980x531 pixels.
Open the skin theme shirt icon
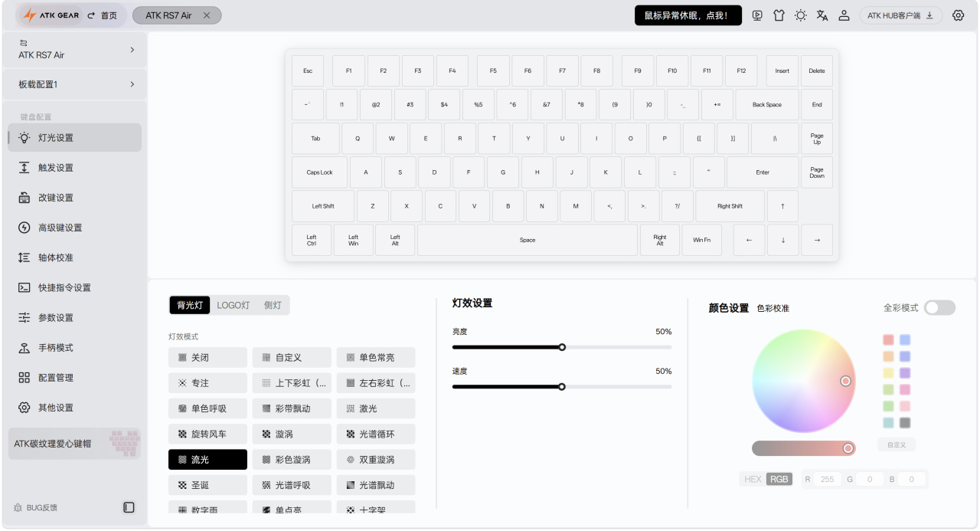779,15
